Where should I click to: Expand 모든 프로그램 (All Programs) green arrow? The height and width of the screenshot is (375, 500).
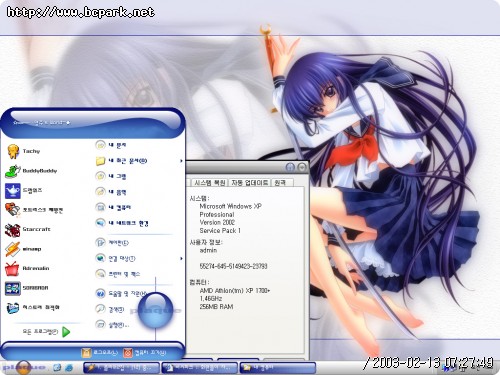click(x=66, y=332)
